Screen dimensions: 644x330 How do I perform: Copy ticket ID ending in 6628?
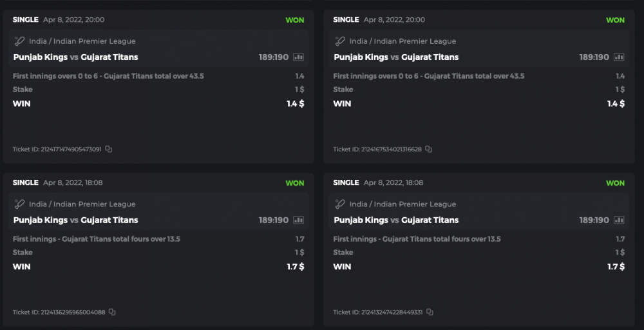(429, 150)
